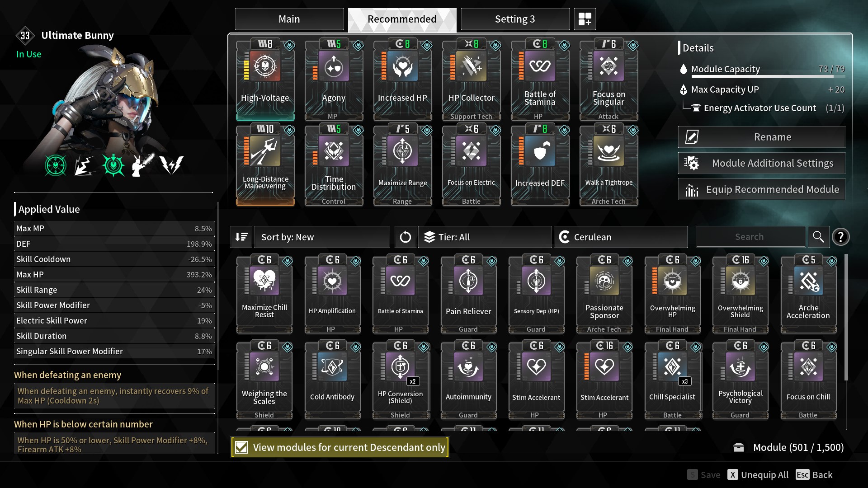Viewport: 868px width, 488px height.
Task: Open the Tier: All filter dropdown
Action: coord(485,237)
